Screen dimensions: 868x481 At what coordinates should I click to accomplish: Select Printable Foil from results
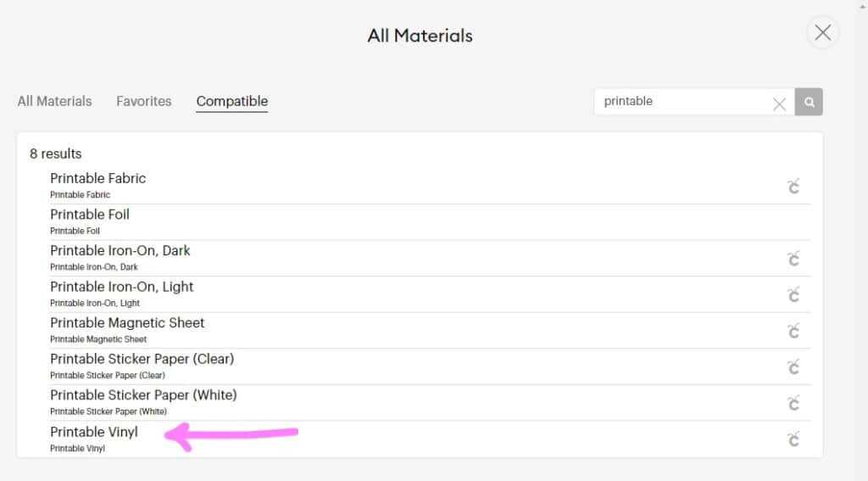coord(420,222)
